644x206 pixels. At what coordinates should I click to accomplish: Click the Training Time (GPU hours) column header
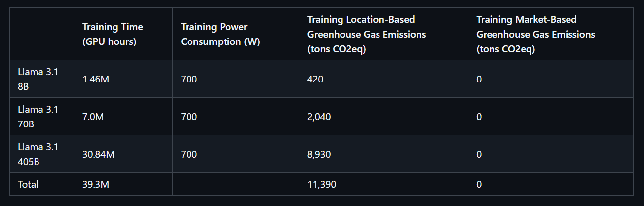coord(113,34)
